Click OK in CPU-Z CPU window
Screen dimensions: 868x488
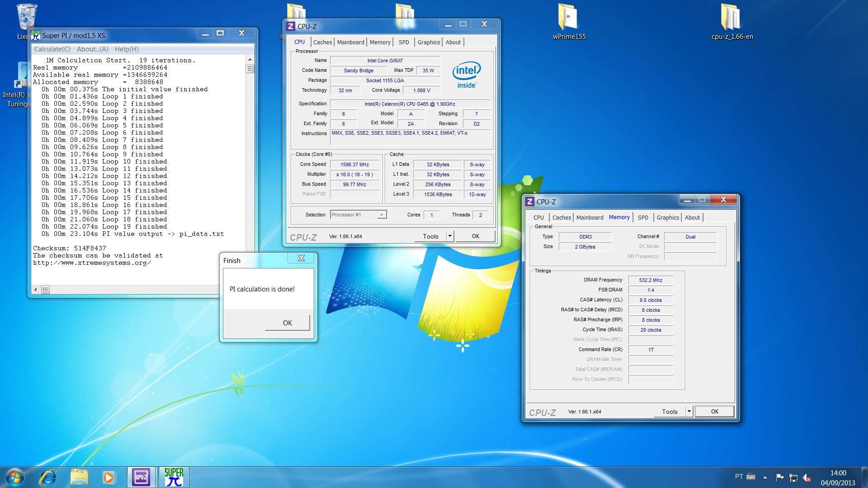pos(476,236)
